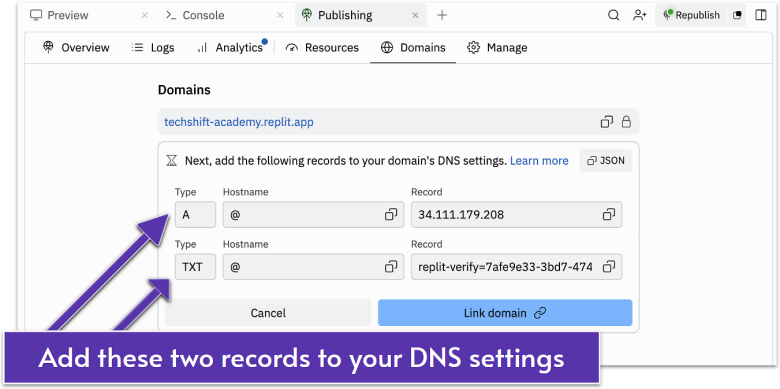Open techshift-academy.replit.app link
Viewport: 780px width, 389px height.
[239, 122]
